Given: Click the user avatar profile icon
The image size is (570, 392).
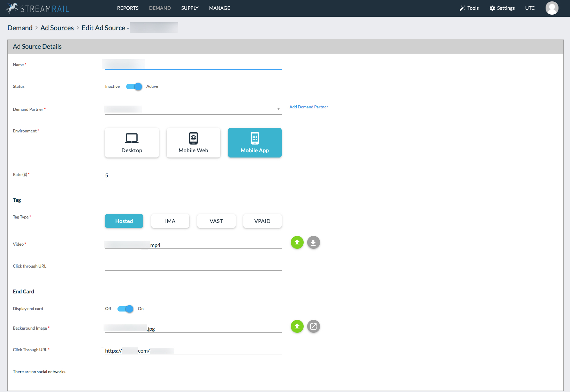Looking at the screenshot, I should tap(552, 8).
